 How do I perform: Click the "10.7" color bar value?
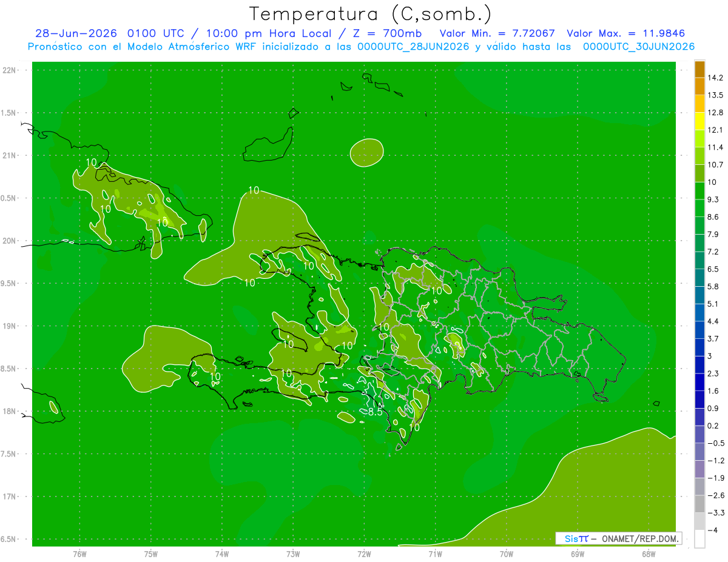[x=716, y=165]
